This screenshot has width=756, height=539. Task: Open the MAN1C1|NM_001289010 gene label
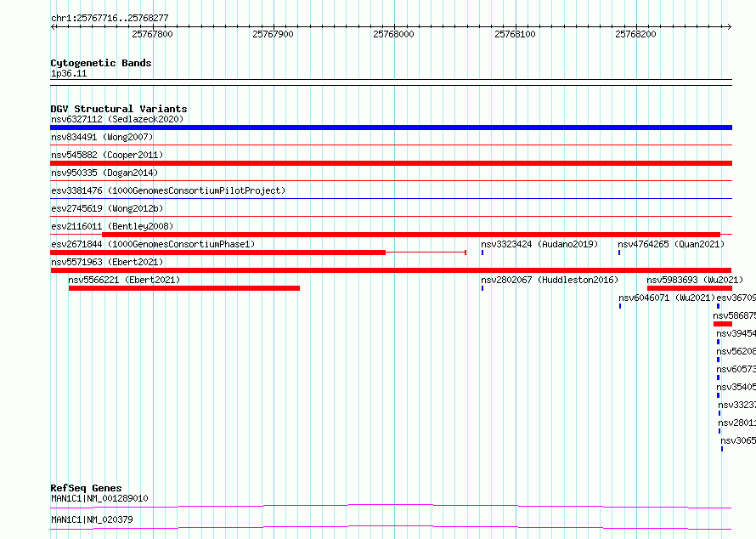pyautogui.click(x=99, y=498)
